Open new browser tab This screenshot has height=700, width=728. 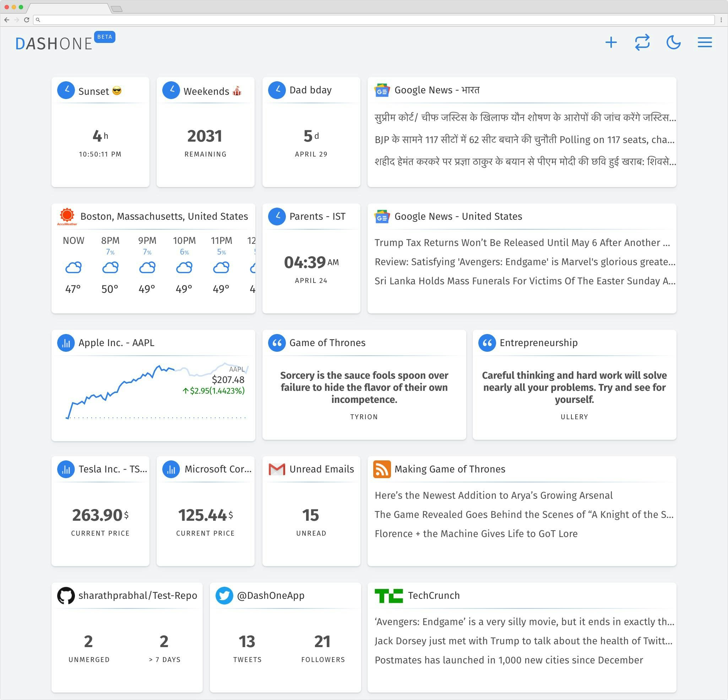pos(116,9)
